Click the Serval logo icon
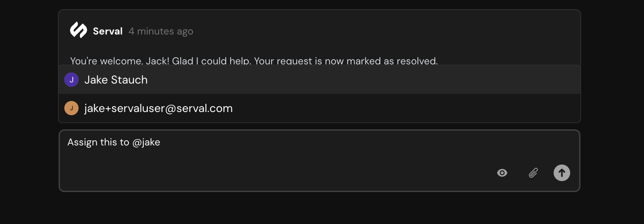 coord(79,30)
